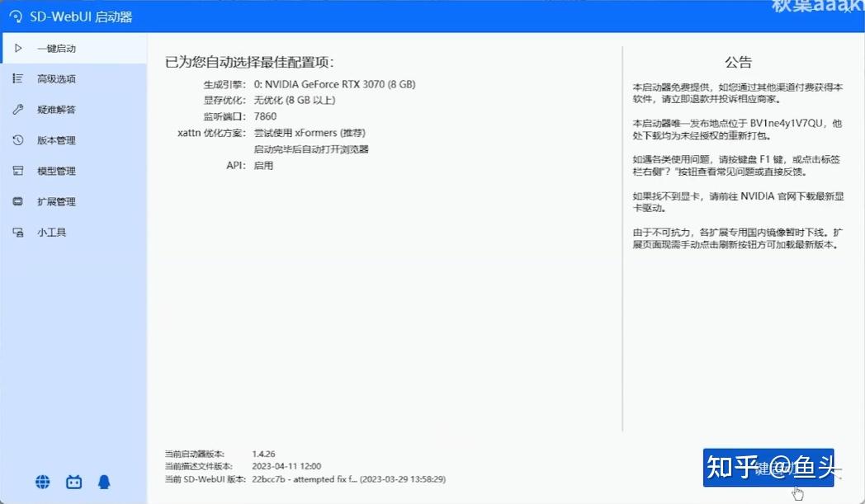Click the blue 一键启动 launch button
Viewport: 865px width, 504px height.
point(768,468)
